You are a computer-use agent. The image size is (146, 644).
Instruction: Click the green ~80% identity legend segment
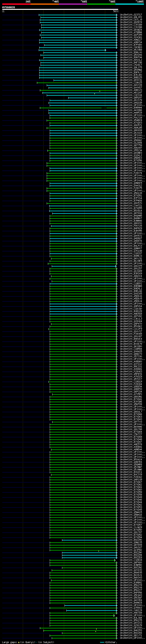pos(101,4)
